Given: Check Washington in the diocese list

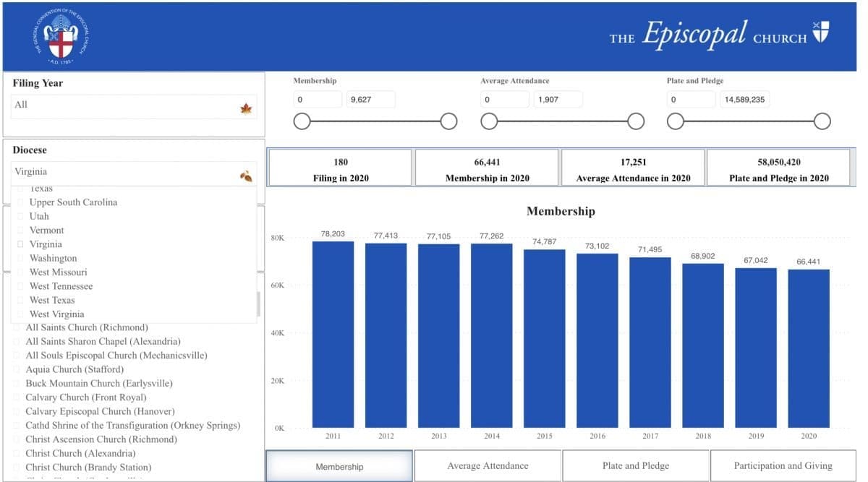Looking at the screenshot, I should [x=21, y=258].
